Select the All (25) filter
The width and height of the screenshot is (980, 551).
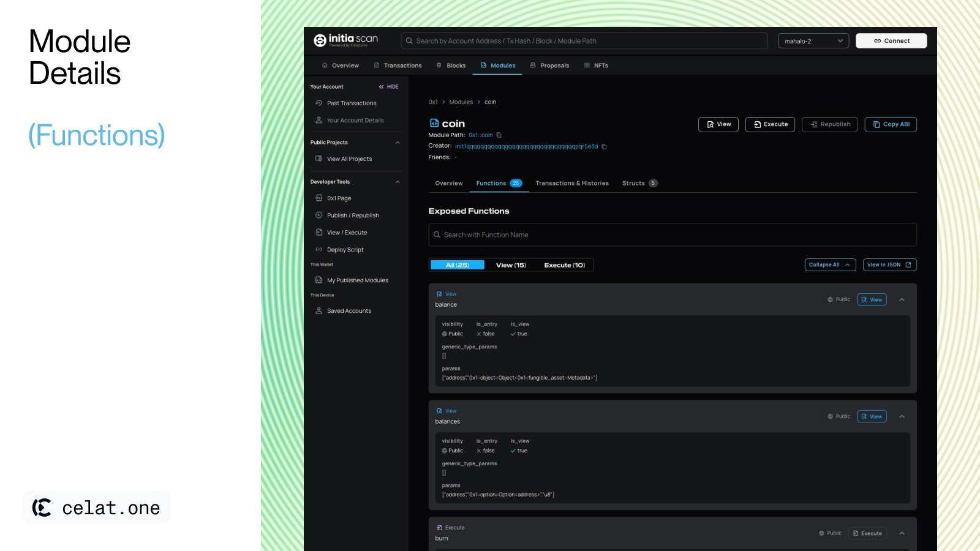[x=458, y=265]
